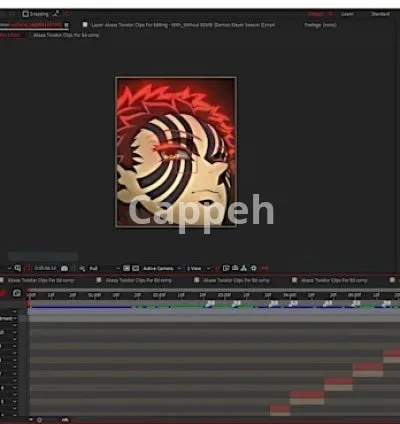Toggle the region of interest icon
Viewport: 400px width, 424px height.
coord(127,268)
